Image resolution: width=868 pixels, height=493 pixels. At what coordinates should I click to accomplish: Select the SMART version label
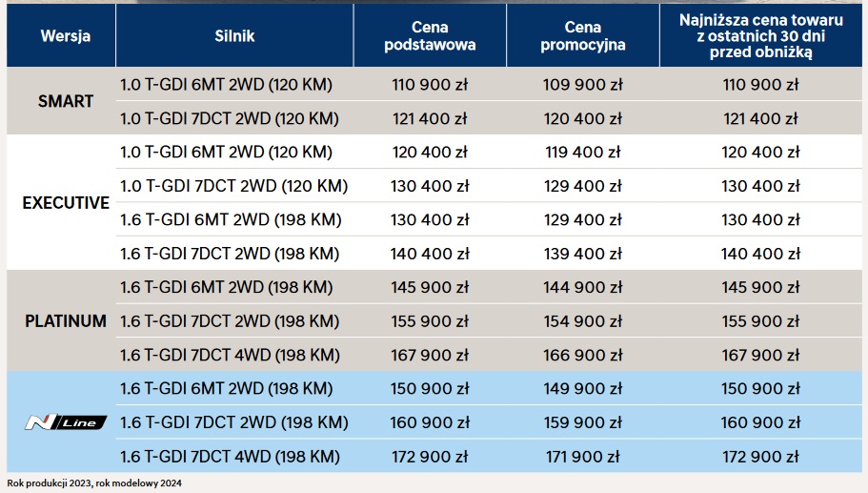(66, 101)
